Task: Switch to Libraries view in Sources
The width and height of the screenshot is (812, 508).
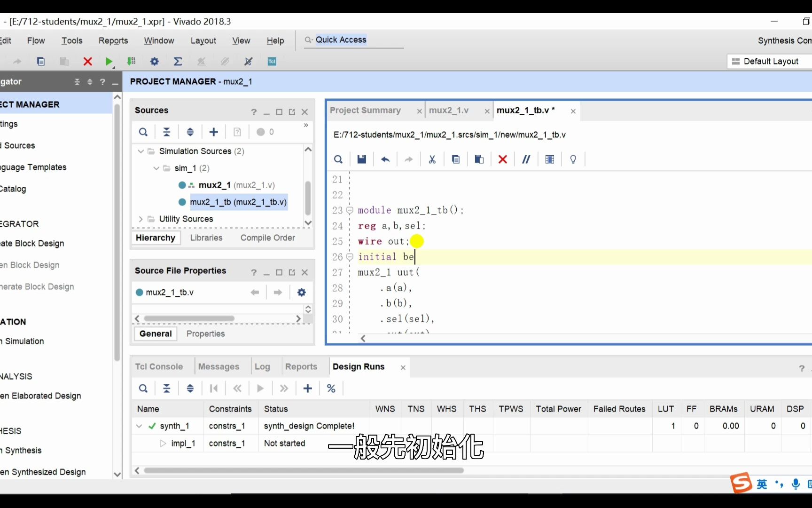Action: pos(206,238)
